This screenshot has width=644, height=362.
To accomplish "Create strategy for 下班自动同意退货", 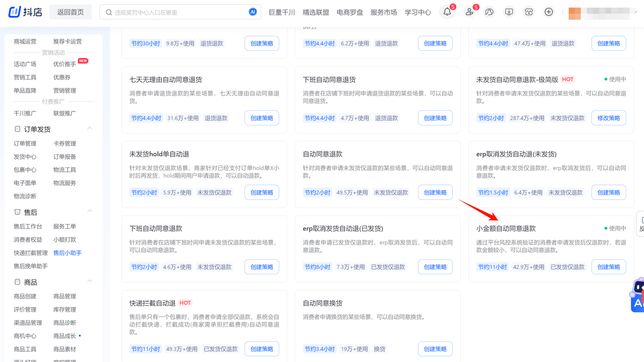I will click(x=435, y=118).
